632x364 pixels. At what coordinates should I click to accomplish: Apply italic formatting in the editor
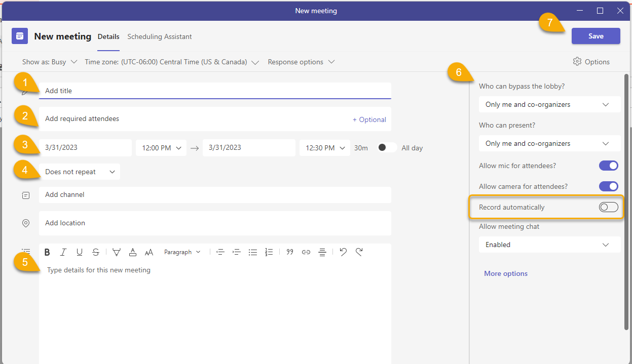(x=63, y=252)
